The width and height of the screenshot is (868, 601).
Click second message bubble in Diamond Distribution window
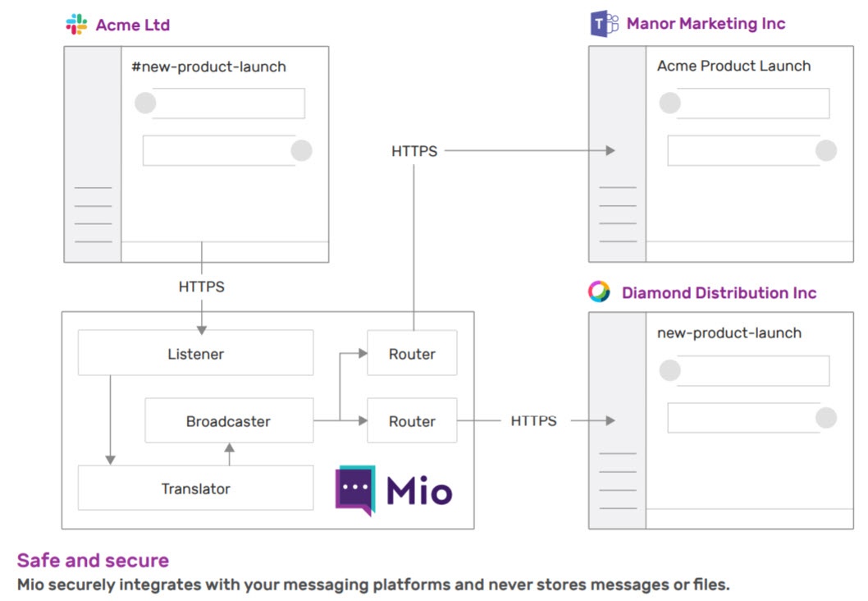[x=744, y=418]
